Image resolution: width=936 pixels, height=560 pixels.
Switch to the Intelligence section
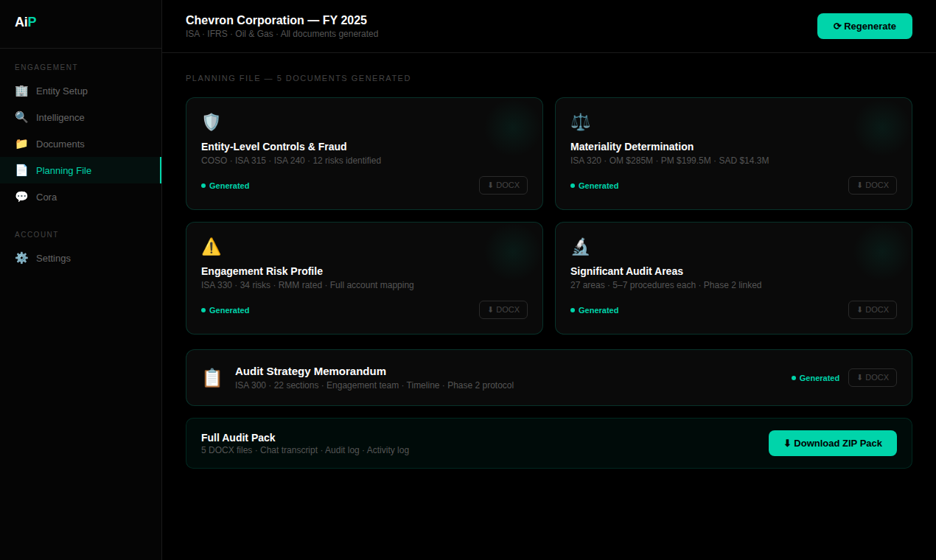pyautogui.click(x=60, y=117)
